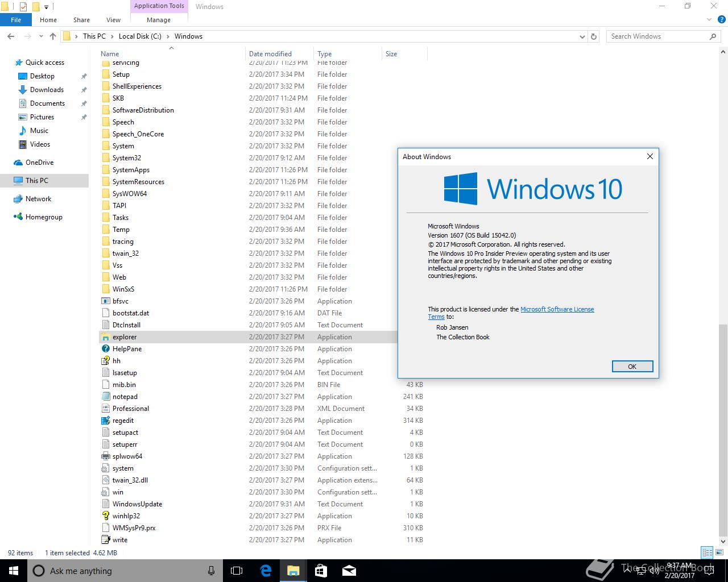Screen dimensions: 728x582
Task: Open the Share ribbon tab
Action: point(81,20)
